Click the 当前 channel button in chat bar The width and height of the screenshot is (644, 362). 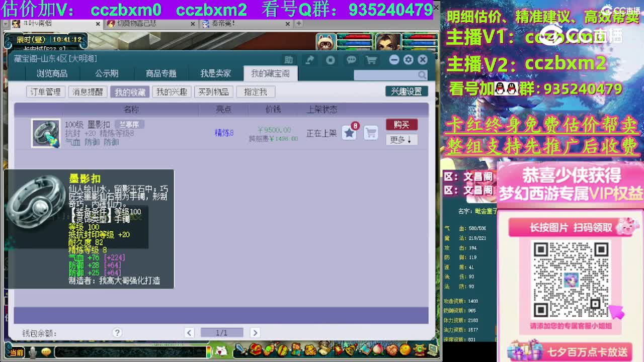point(16,352)
